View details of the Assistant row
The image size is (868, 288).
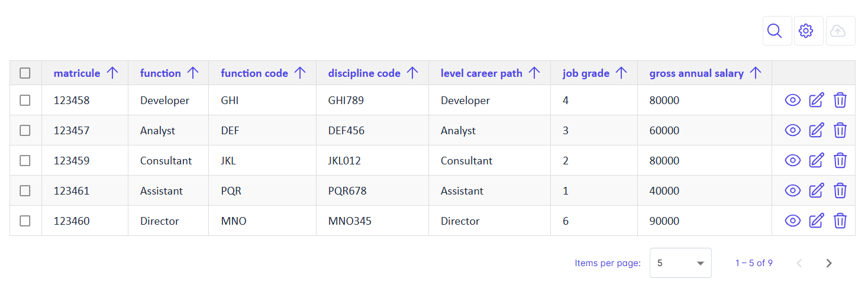point(792,191)
